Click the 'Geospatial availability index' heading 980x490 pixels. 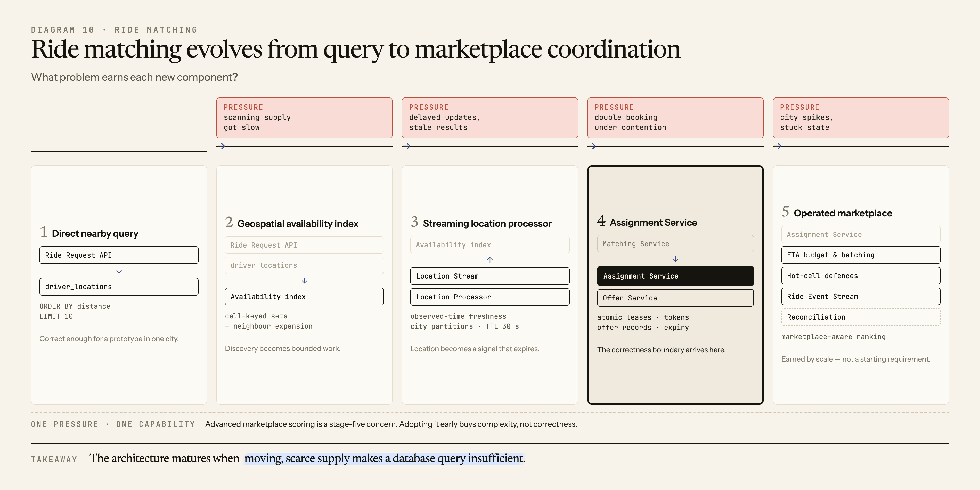(298, 224)
